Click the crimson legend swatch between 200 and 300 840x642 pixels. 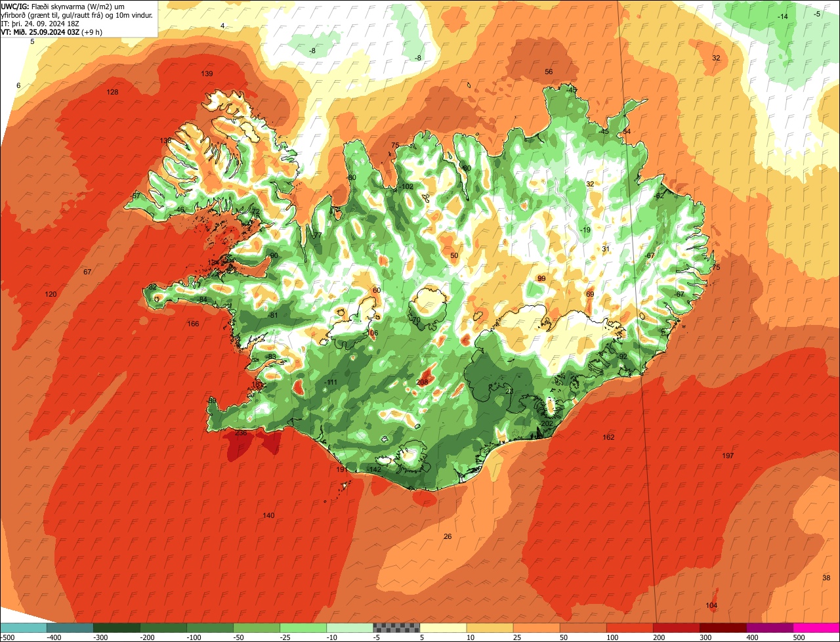[x=676, y=628]
